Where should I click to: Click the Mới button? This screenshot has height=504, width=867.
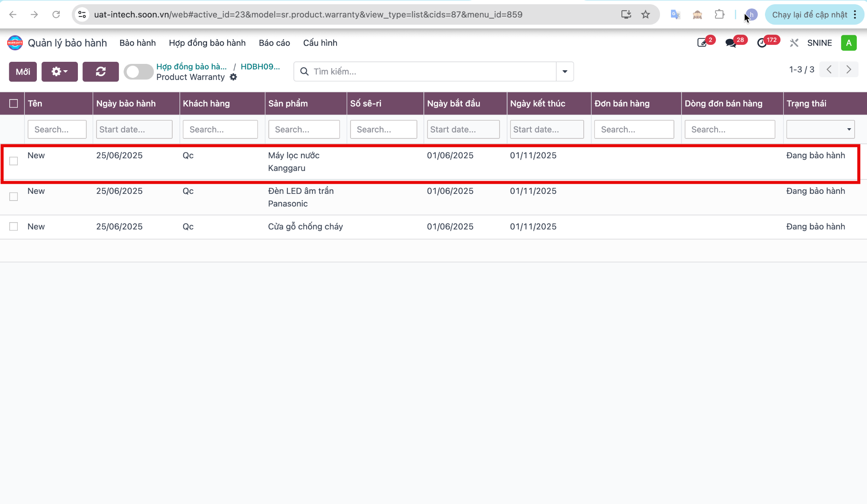click(x=23, y=72)
